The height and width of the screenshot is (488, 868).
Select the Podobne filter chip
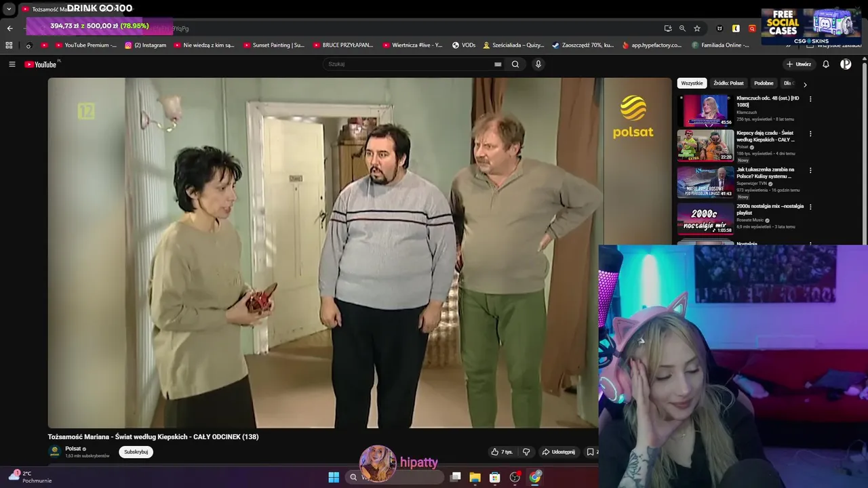(764, 83)
